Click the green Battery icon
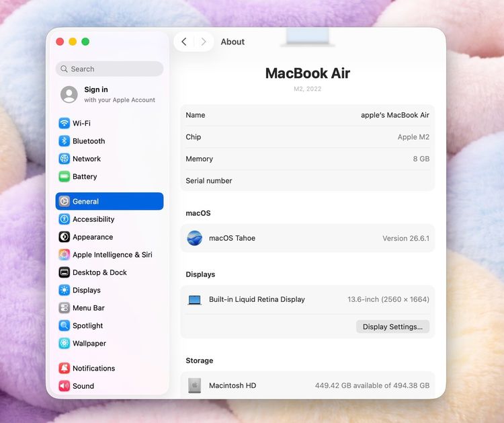The height and width of the screenshot is (423, 504). [65, 176]
